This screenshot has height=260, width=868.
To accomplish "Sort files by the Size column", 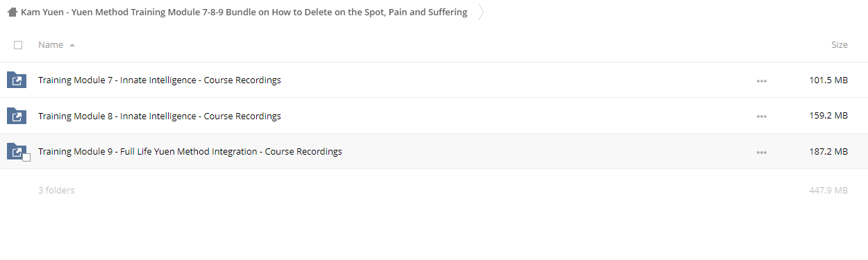I will (840, 44).
